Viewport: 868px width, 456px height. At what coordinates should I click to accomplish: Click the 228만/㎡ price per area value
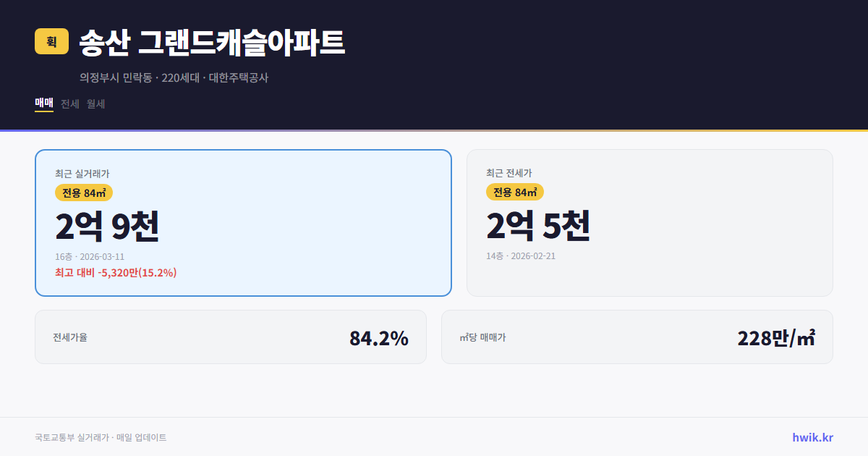click(775, 337)
